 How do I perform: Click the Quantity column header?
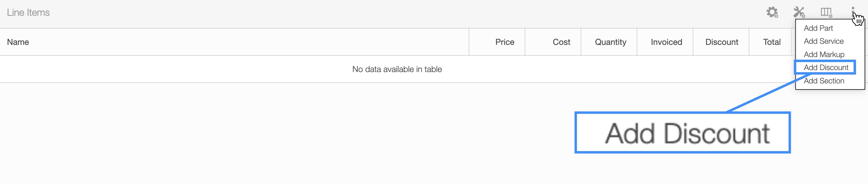coord(610,42)
